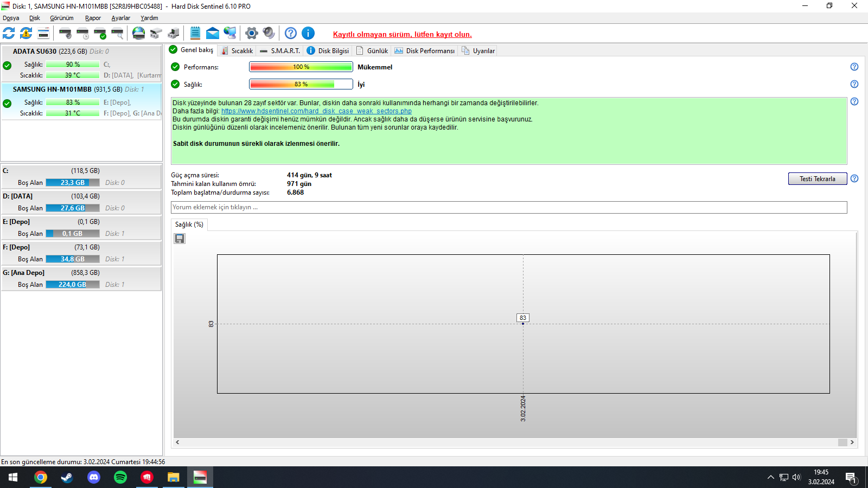868x488 pixels.
Task: Open the Disk Bilgisi tab
Action: [x=328, y=50]
